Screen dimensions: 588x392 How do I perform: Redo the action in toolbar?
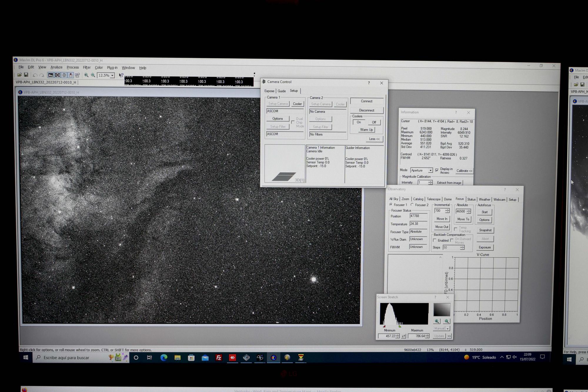click(42, 75)
